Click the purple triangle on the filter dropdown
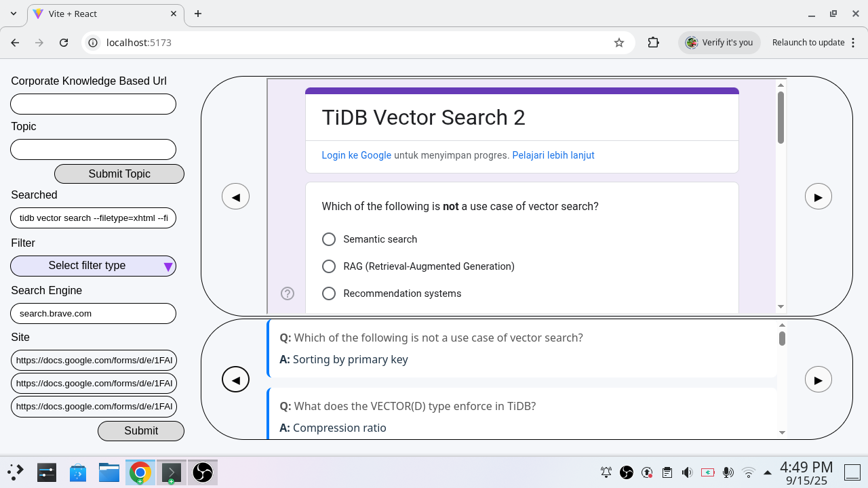Screen dimensions: 868x488 coord(168,267)
